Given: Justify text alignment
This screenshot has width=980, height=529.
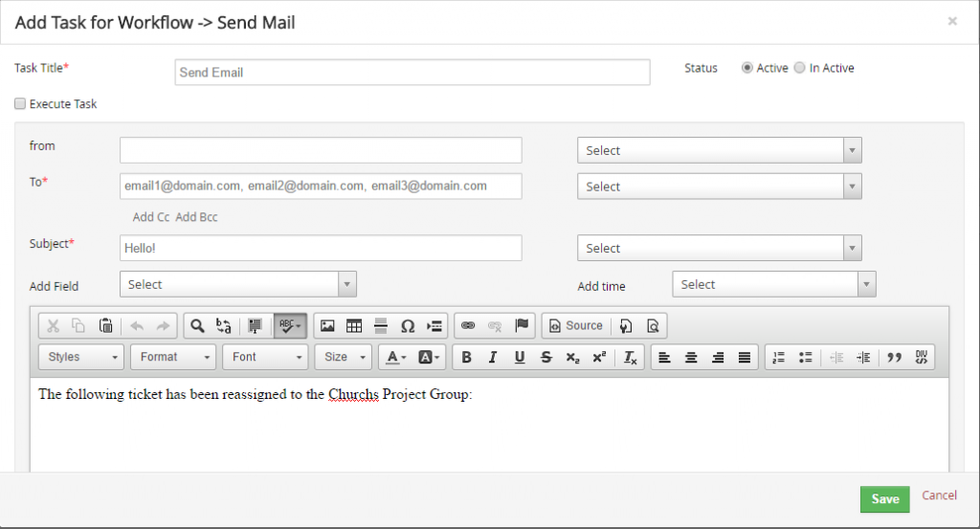Looking at the screenshot, I should pyautogui.click(x=745, y=357).
